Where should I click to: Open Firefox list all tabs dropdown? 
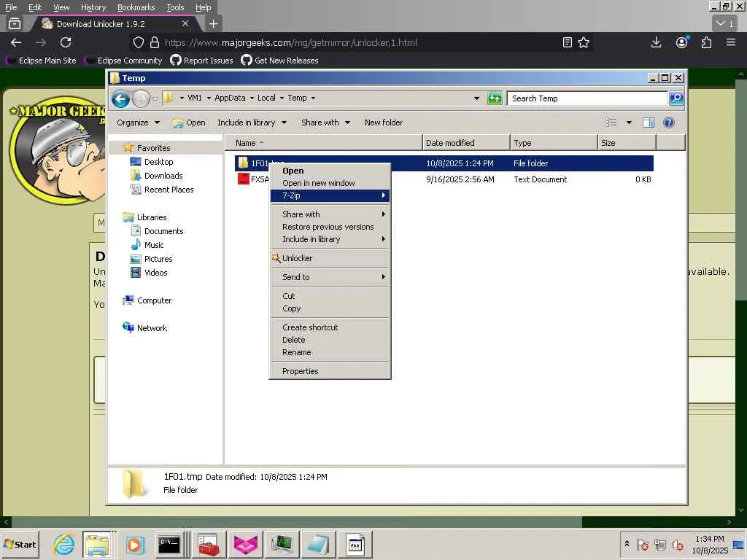pyautogui.click(x=725, y=23)
